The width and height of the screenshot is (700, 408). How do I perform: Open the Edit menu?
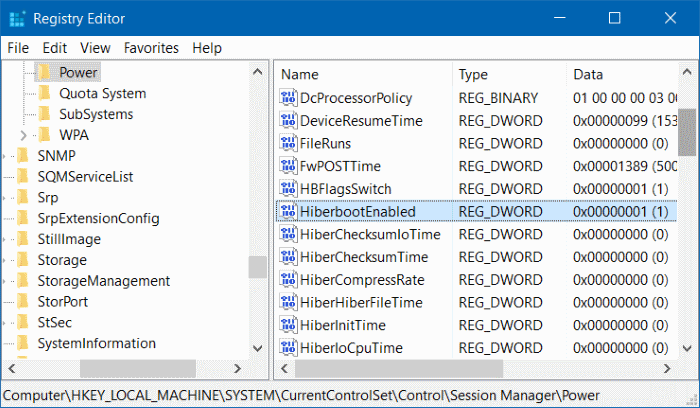(54, 48)
